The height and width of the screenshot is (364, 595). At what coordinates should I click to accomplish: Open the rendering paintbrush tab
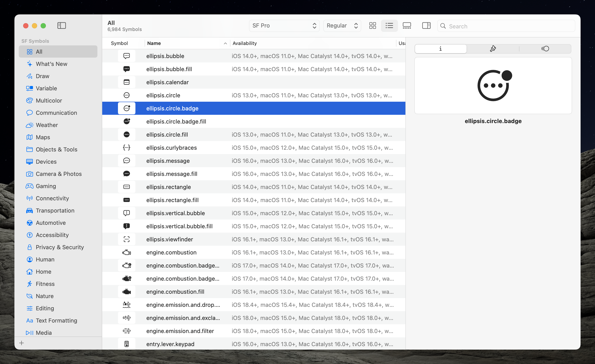point(493,49)
